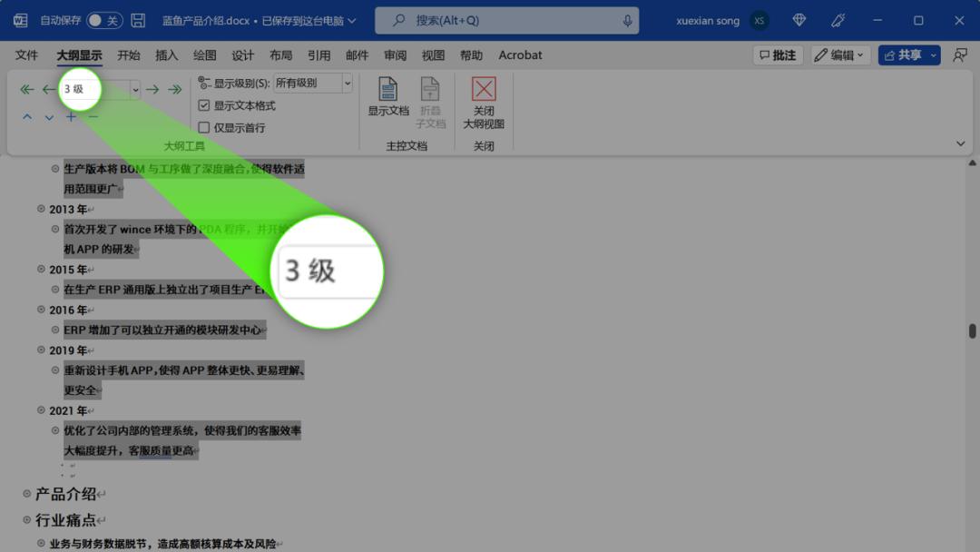Promote heading to Heading 1 level

click(25, 89)
